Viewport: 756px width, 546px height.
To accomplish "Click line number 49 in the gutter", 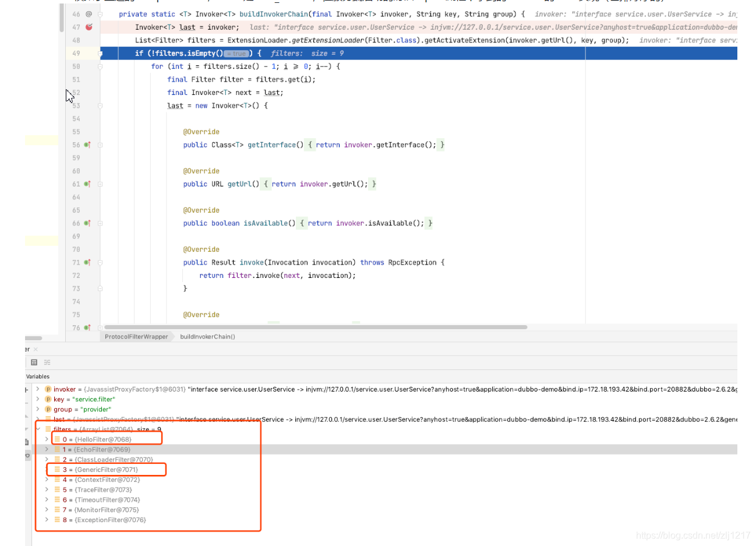I will point(76,54).
